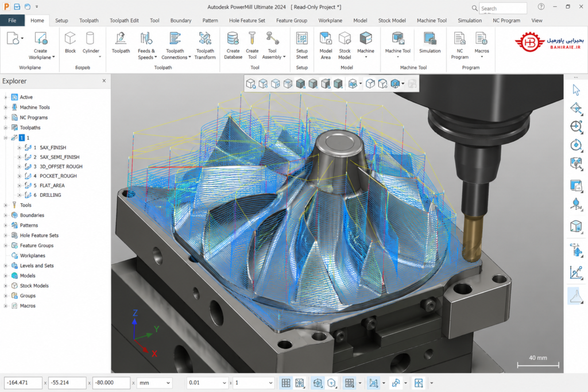Switch to the Toolpath Edit tab
588x392 pixels.
pyautogui.click(x=124, y=20)
